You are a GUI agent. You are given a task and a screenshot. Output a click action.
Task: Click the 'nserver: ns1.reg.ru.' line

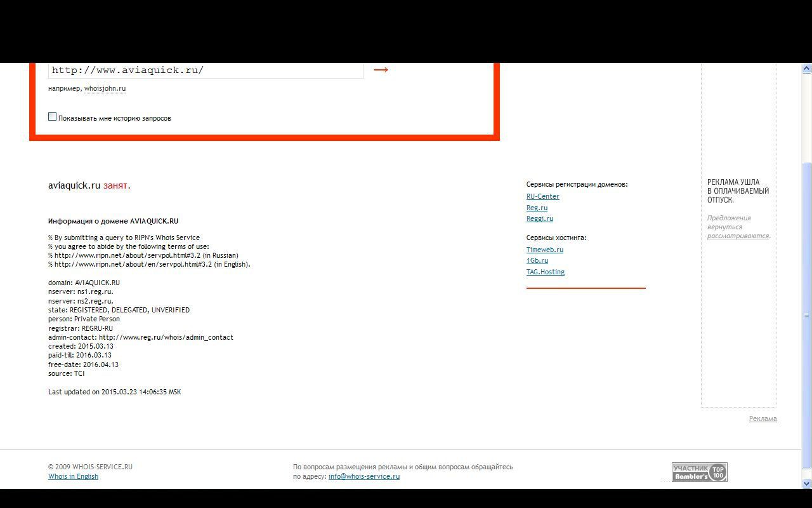[81, 291]
